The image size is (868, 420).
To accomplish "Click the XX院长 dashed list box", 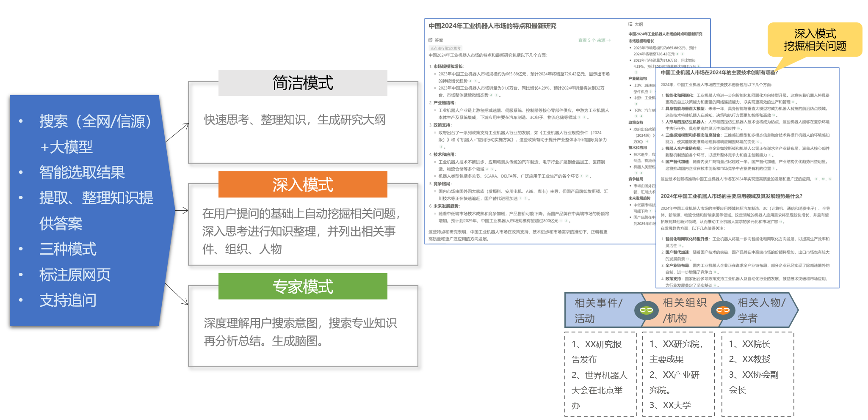I will point(757,374).
